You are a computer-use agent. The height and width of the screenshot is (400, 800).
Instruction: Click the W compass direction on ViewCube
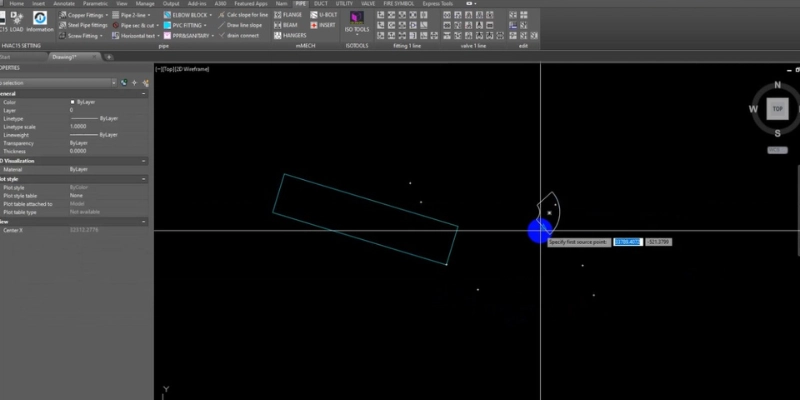click(x=753, y=109)
